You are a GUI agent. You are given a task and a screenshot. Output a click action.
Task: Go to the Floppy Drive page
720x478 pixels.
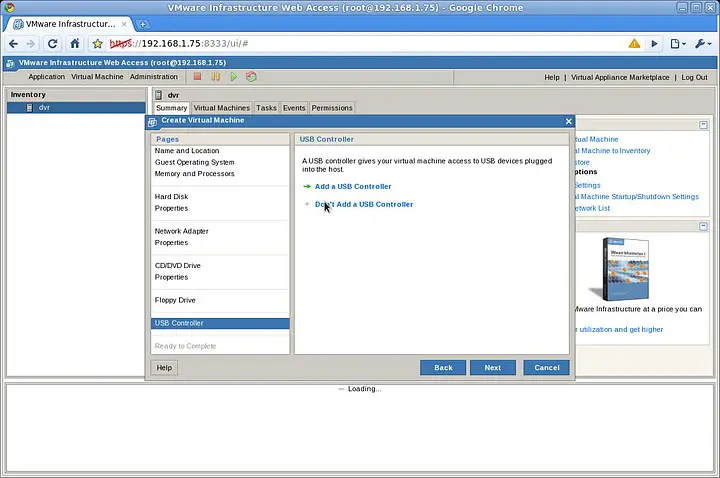175,300
